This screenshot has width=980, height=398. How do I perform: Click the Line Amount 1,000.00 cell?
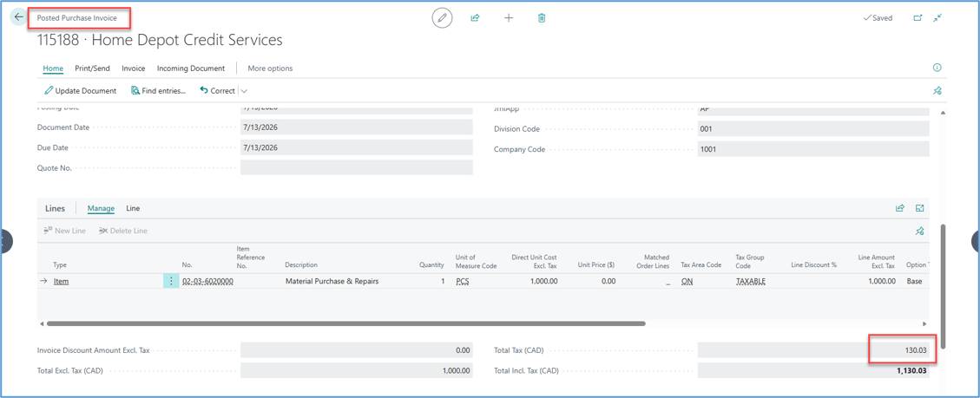click(x=880, y=281)
